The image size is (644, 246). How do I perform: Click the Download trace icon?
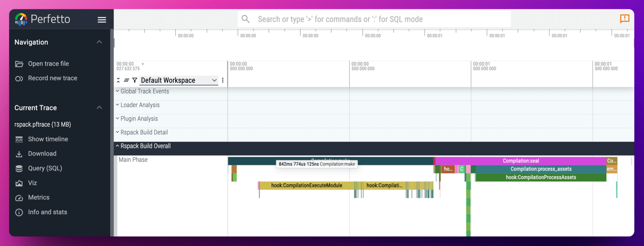pyautogui.click(x=19, y=154)
